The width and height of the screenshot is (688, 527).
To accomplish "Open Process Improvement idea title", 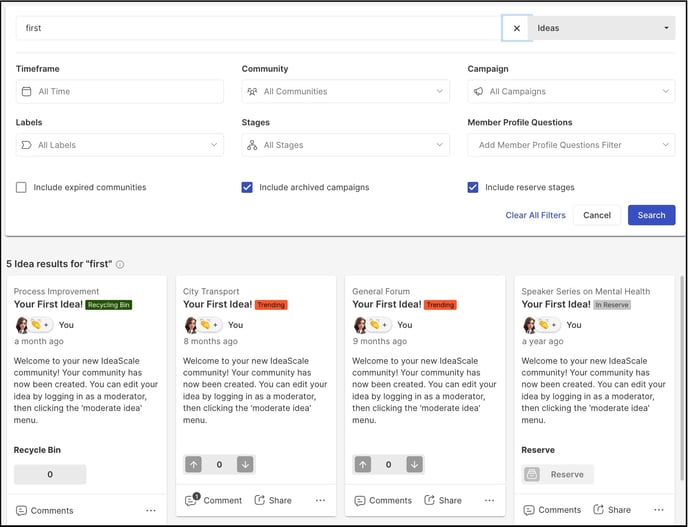I will 48,304.
